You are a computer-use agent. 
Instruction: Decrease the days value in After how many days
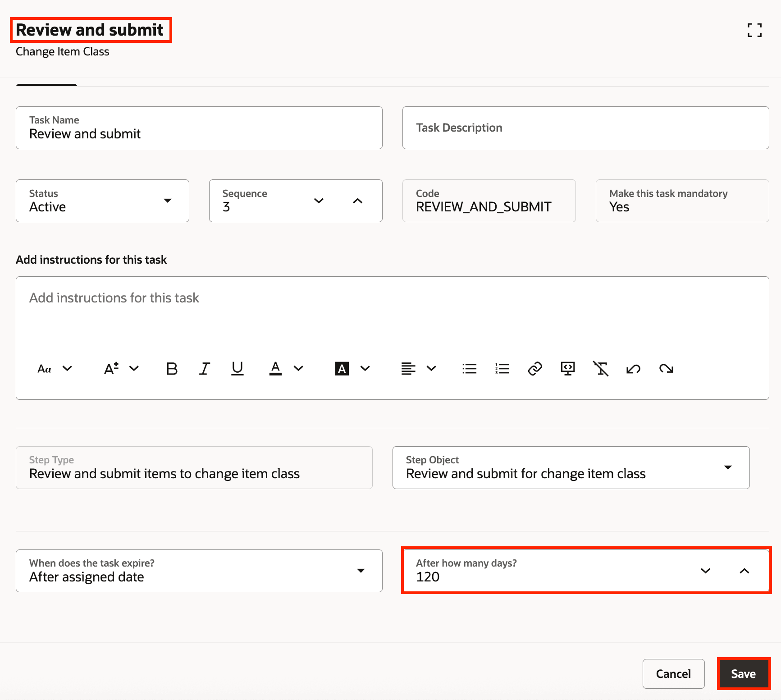706,571
